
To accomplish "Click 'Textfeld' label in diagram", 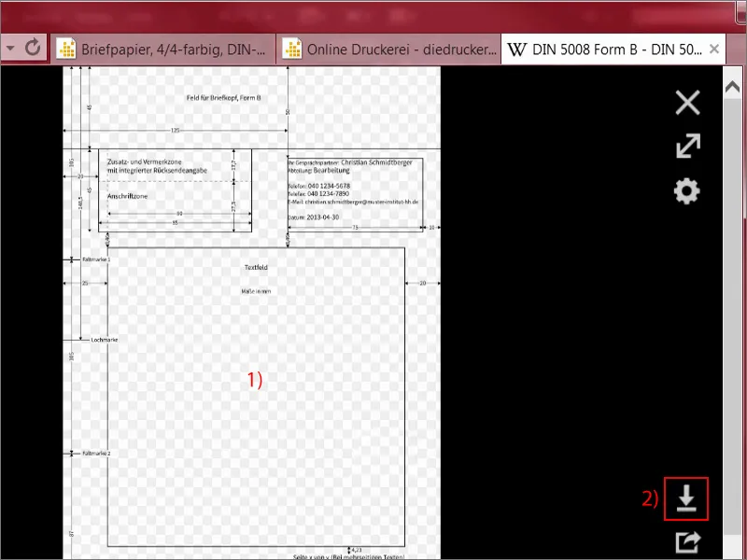I will pos(256,267).
